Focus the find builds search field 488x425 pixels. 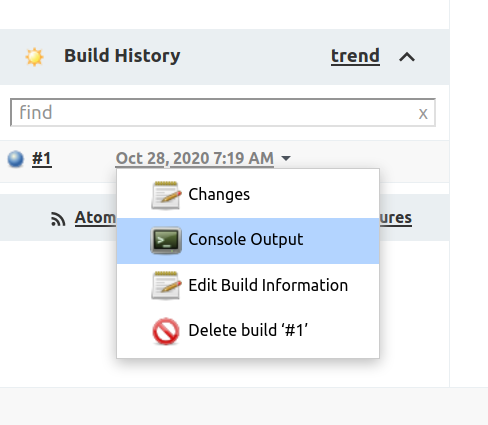[x=223, y=112]
